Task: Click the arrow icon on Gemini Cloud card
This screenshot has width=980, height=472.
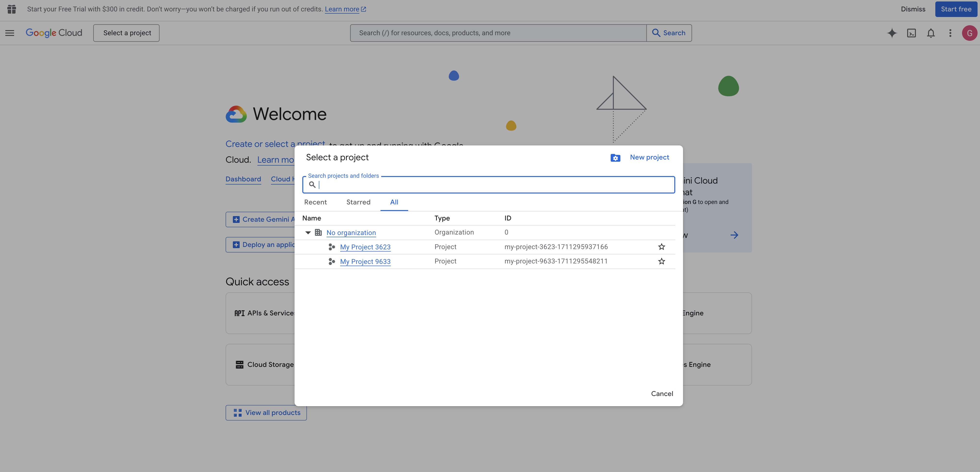Action: coord(734,235)
